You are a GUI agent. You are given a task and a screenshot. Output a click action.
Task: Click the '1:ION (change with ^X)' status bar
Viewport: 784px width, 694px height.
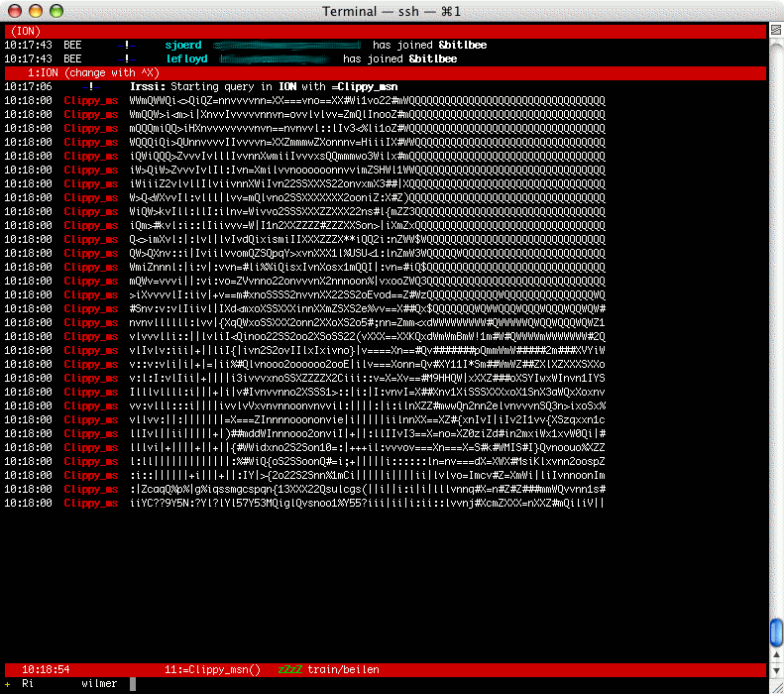pos(385,73)
